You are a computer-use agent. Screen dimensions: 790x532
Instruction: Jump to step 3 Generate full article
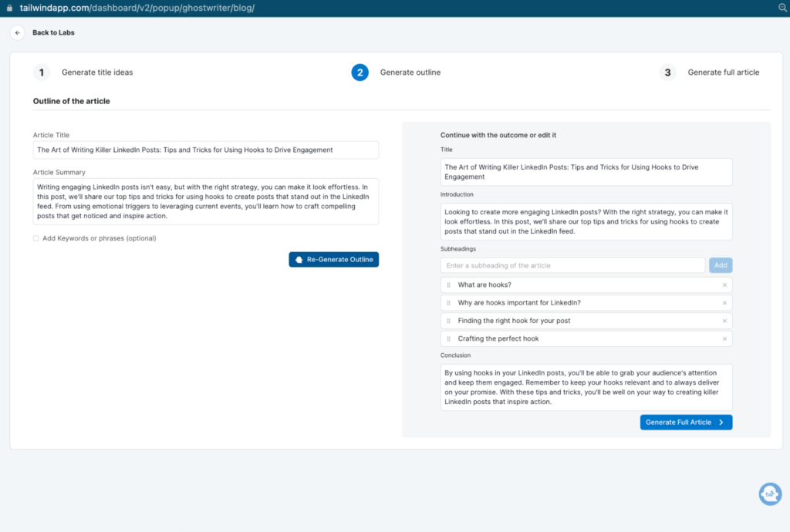667,72
